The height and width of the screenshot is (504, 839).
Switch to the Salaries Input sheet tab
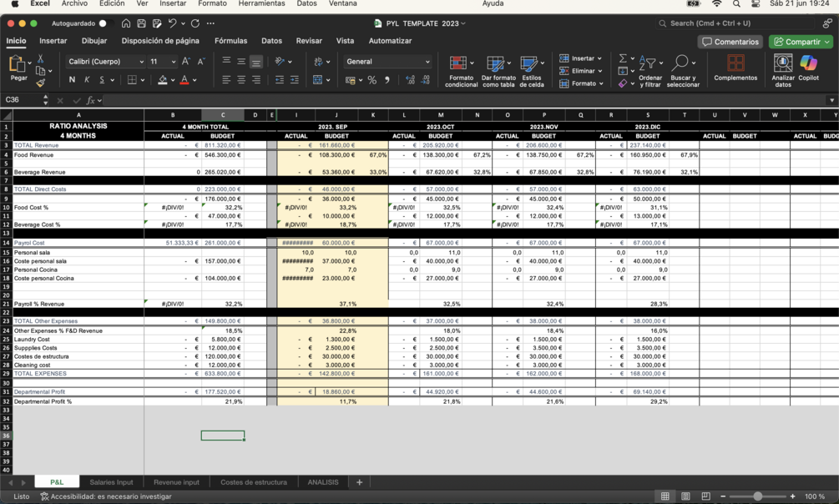point(111,482)
